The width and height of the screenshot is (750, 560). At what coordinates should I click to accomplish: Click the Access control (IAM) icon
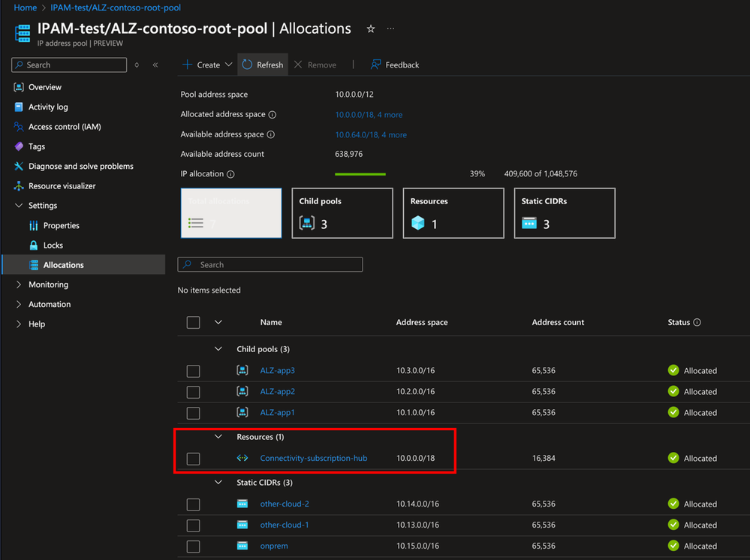pos(19,127)
